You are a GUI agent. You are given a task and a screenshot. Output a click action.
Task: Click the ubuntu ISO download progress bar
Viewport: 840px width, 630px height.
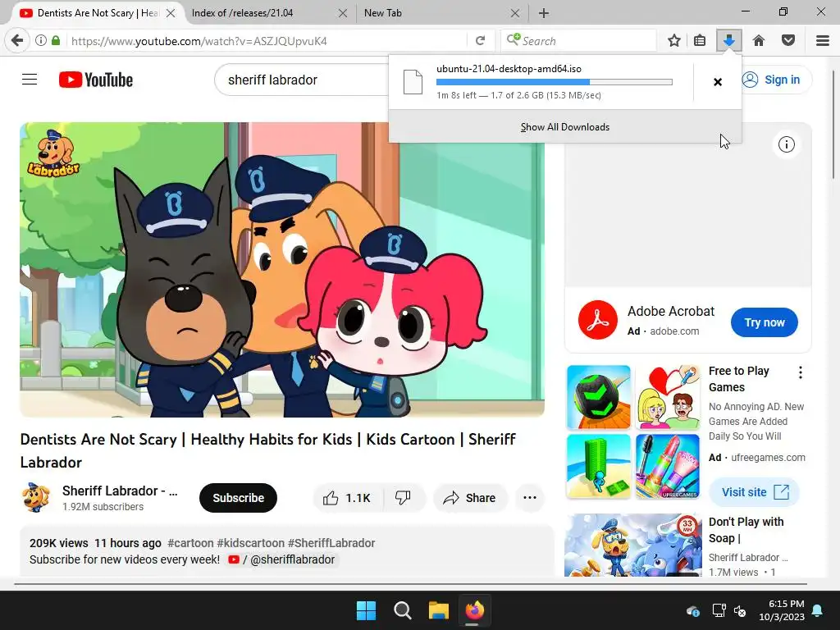pyautogui.click(x=555, y=82)
